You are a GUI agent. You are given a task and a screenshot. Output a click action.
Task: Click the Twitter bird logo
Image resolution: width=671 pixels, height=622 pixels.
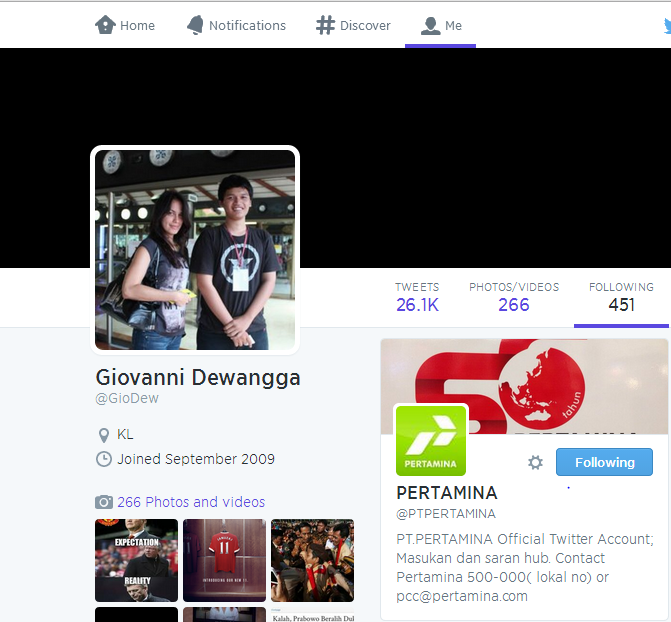(667, 26)
